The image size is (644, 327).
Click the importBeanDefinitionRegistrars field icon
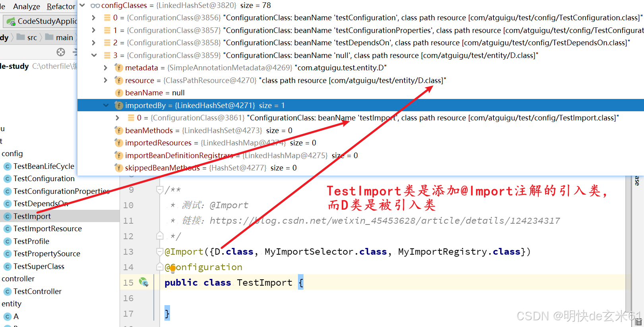(119, 156)
